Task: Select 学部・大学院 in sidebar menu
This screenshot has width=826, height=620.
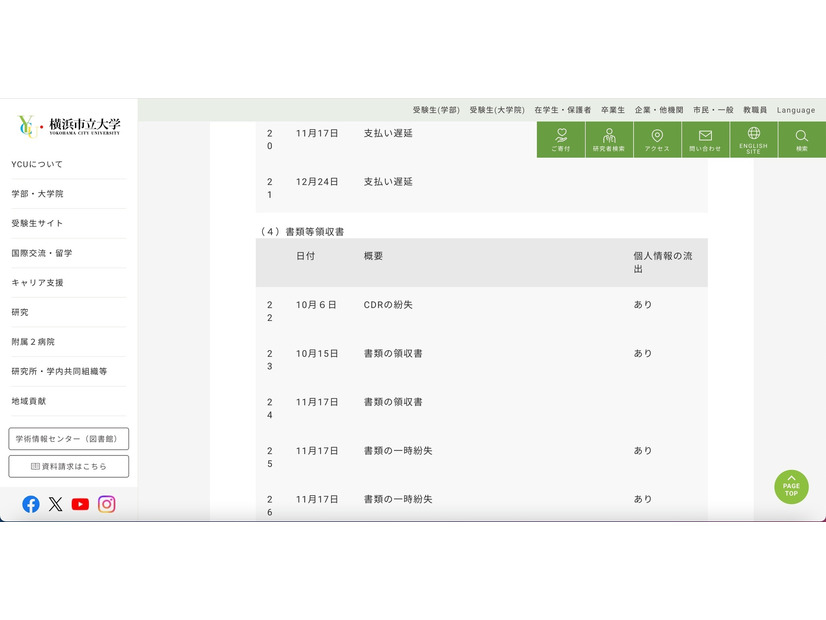Action: [x=37, y=194]
